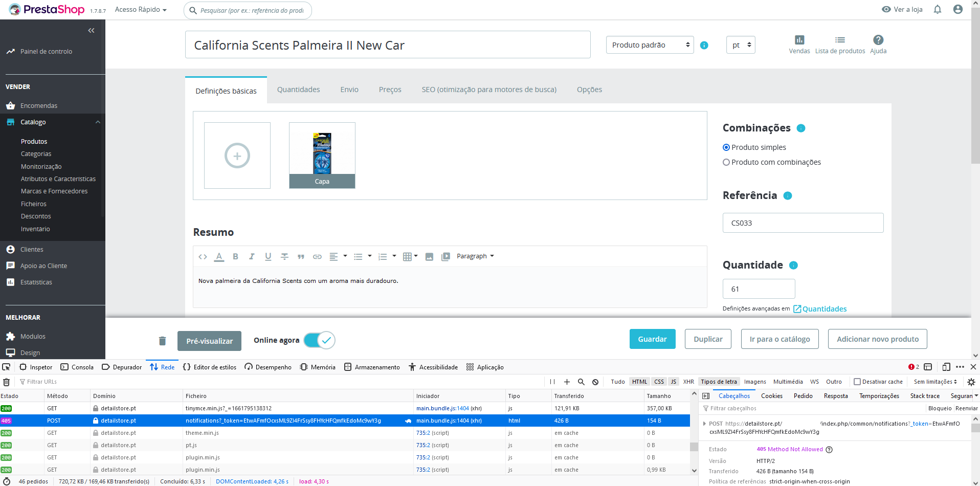This screenshot has height=486, width=980.
Task: Apply strikethrough in Resumo editor
Action: 284,256
